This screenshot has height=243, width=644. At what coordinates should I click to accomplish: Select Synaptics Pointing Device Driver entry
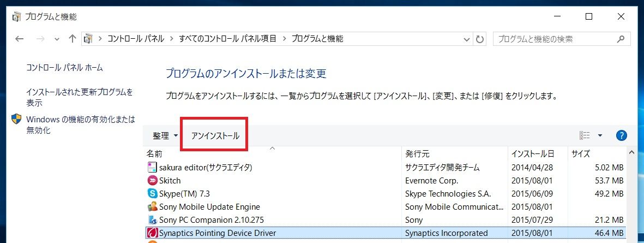386,233
